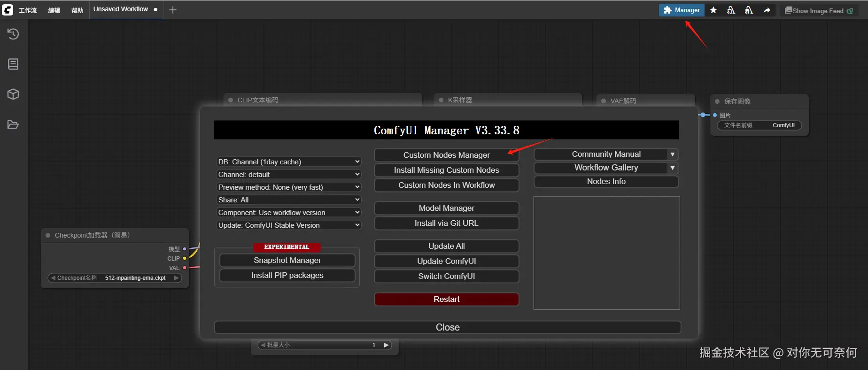
Task: Click the ComfyUI Manager V3.33.8 title
Action: 447,130
